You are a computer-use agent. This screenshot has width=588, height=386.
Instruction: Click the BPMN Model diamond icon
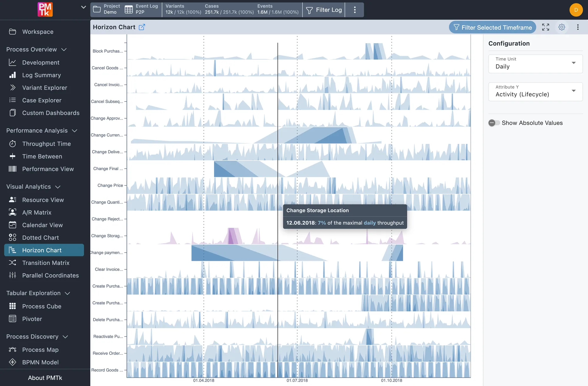point(12,362)
